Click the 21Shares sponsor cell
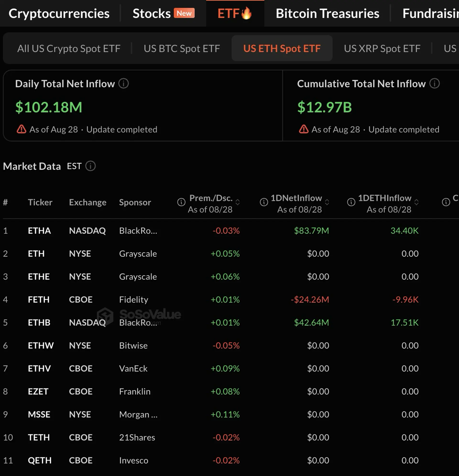Image resolution: width=459 pixels, height=476 pixels. pos(137,437)
